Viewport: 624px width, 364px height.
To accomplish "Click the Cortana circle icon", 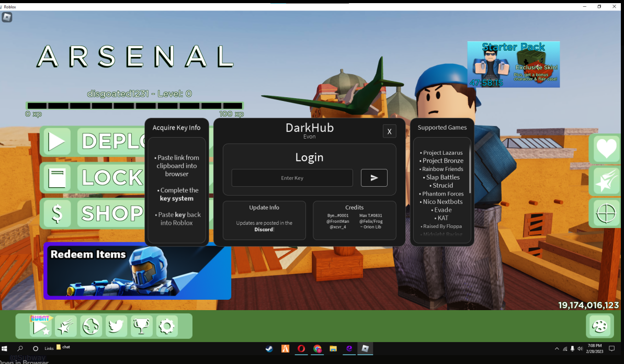I will [x=36, y=348].
